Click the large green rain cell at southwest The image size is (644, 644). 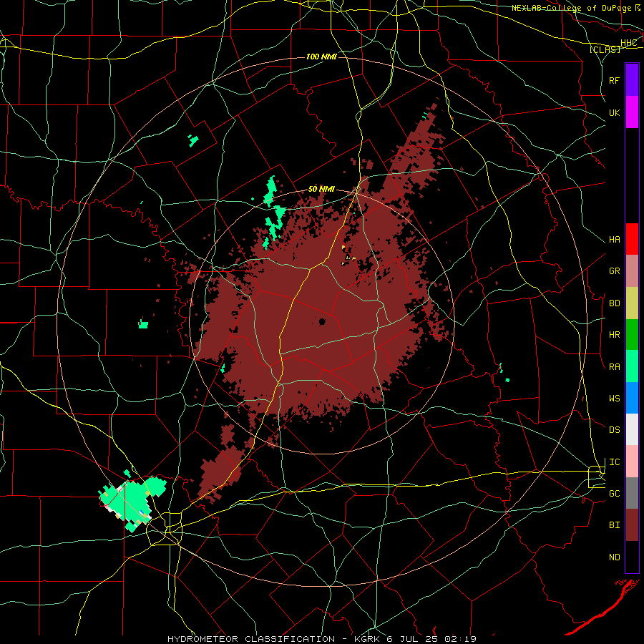pyautogui.click(x=132, y=502)
